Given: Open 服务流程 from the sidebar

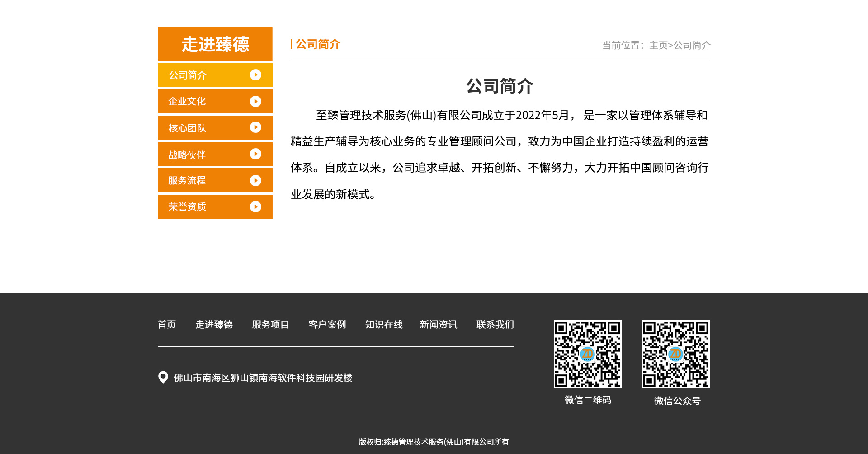Looking at the screenshot, I should [x=187, y=181].
